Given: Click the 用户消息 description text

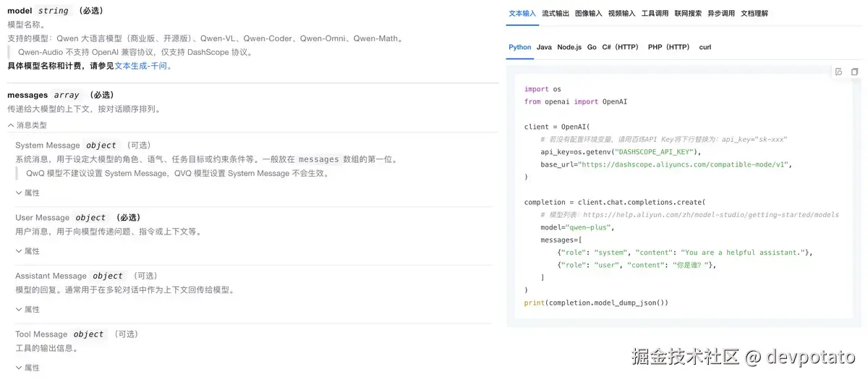Looking at the screenshot, I should click(109, 232).
